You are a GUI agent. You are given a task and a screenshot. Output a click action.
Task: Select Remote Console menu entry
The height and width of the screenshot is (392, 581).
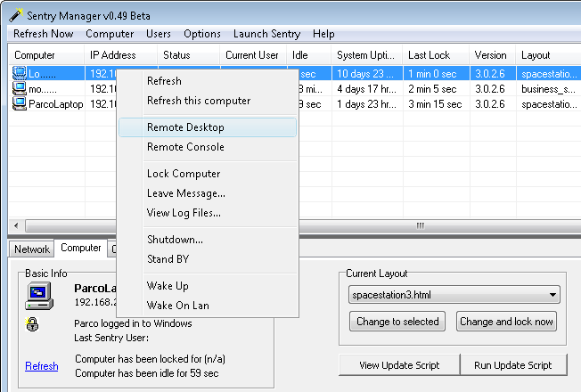pos(185,147)
